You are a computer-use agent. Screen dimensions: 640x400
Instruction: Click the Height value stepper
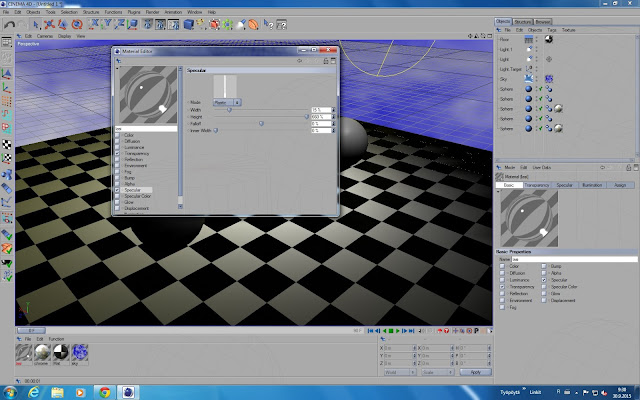point(333,117)
